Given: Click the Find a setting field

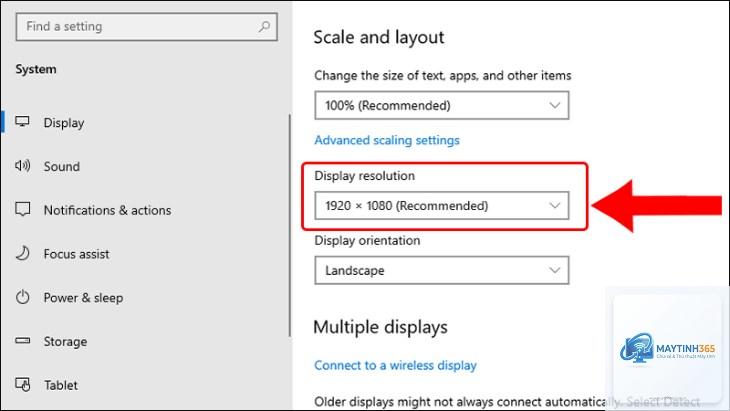Looking at the screenshot, I should [x=147, y=27].
